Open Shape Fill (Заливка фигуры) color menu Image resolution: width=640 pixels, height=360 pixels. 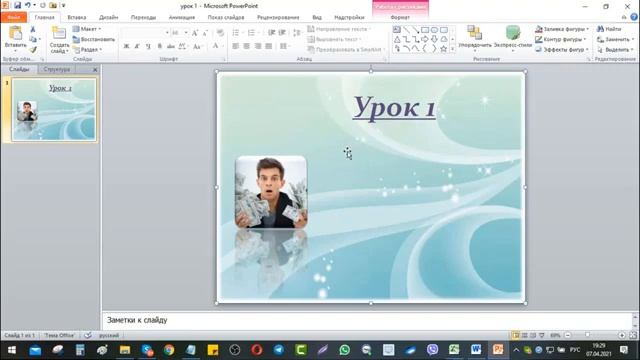pos(562,29)
